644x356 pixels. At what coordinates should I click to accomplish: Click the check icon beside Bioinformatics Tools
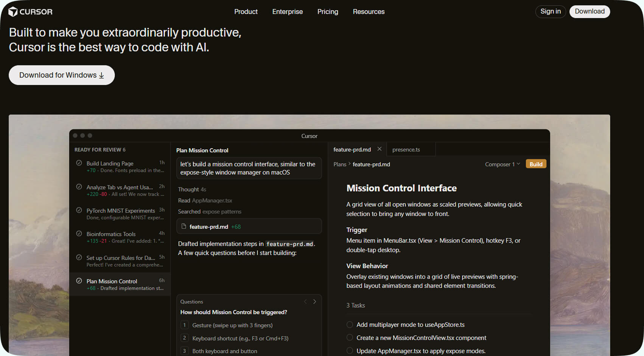point(79,234)
